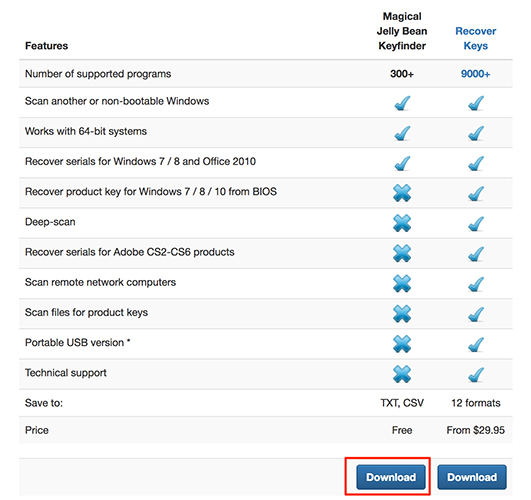Click Keyfinder's checkmark for Windows 7/8 serials
The height and width of the screenshot is (500, 531).
tap(402, 163)
